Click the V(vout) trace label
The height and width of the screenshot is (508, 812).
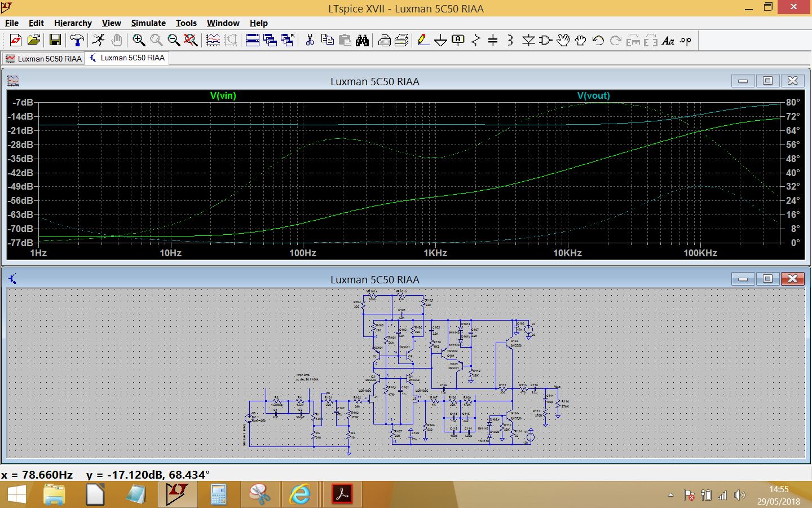pyautogui.click(x=593, y=96)
